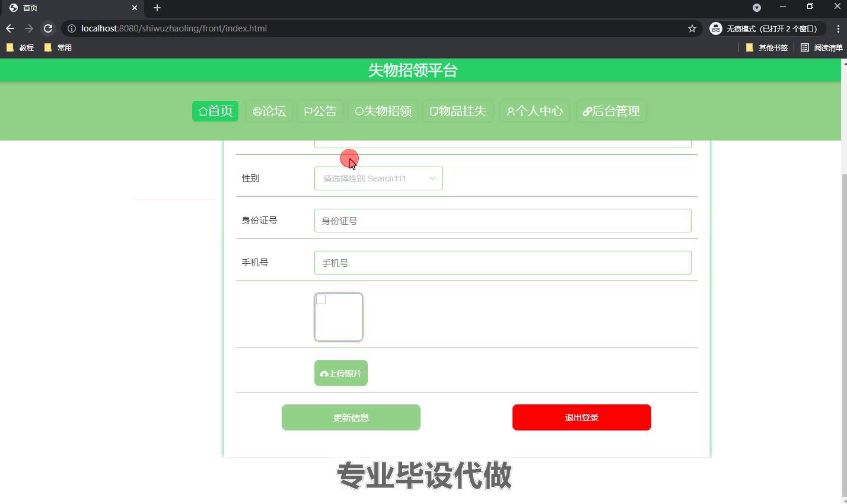
Task: Open the Chrome three-dot menu
Action: coord(838,28)
